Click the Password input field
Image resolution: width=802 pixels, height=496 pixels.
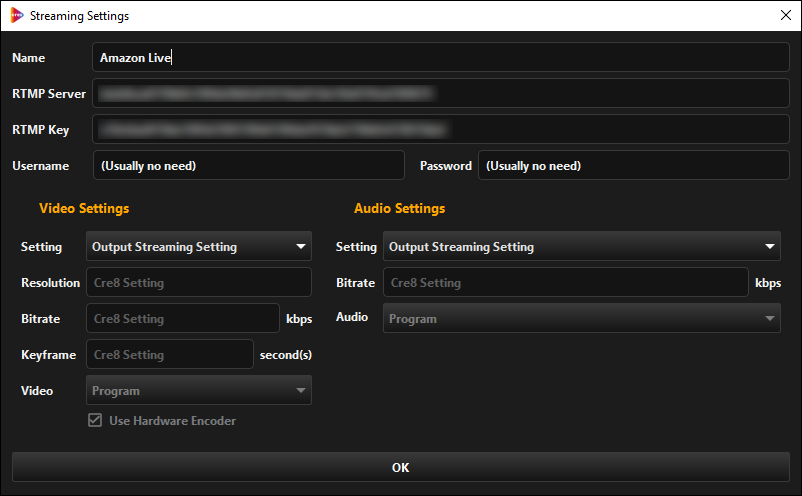tap(634, 165)
